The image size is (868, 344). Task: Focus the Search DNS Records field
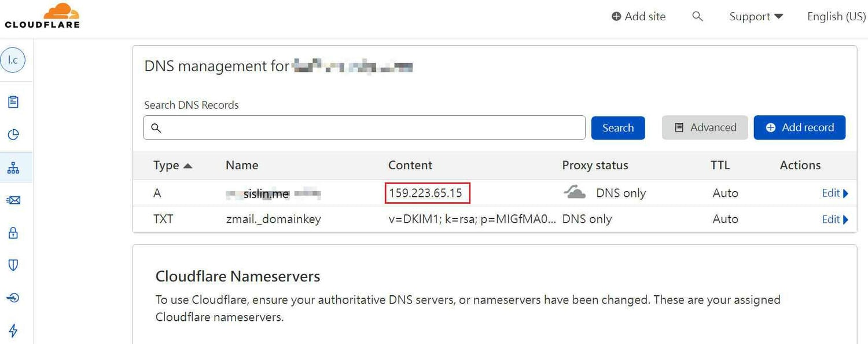point(364,127)
